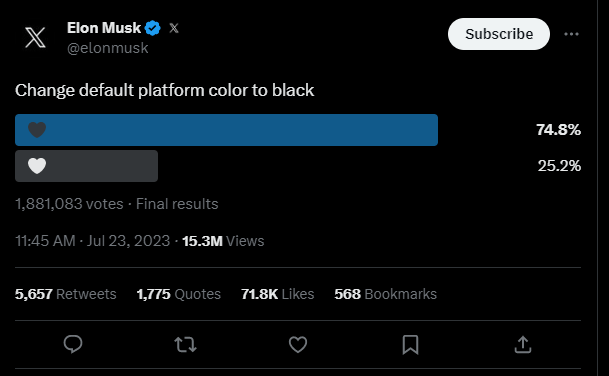The width and height of the screenshot is (609, 376).
Task: Click the 11:45 AM Jul 23, 2023 timestamp
Action: point(92,241)
